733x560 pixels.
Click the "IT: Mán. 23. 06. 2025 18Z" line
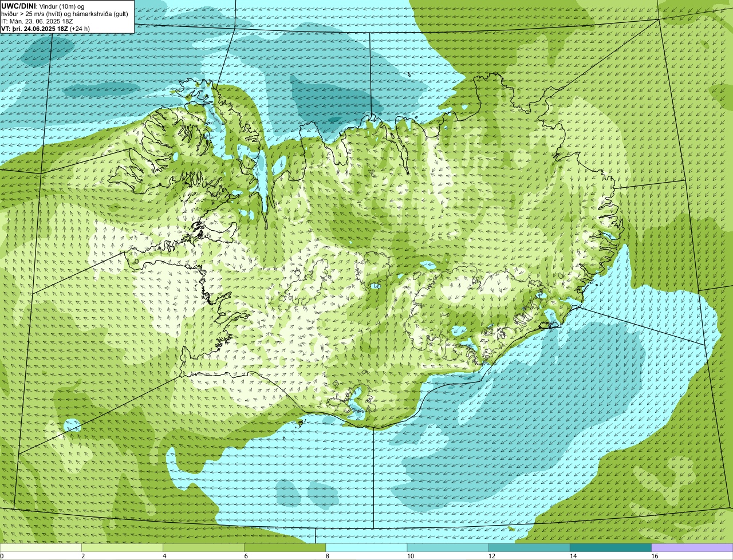(37, 21)
